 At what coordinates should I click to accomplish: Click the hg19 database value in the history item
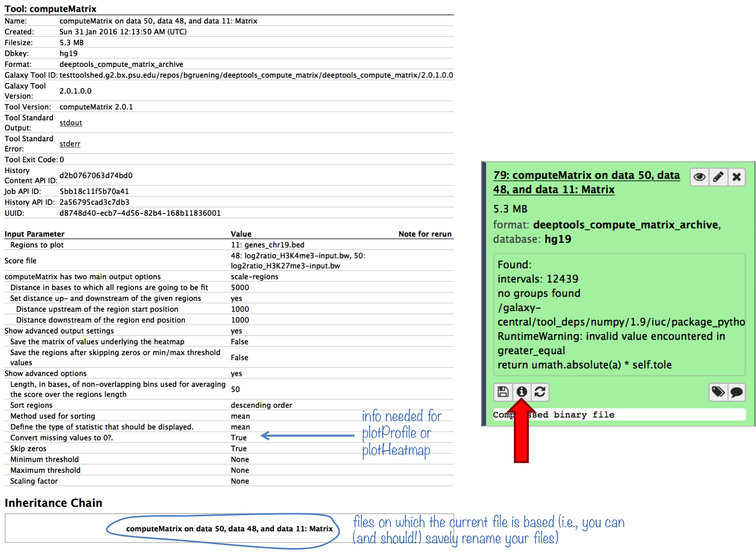[x=558, y=239]
